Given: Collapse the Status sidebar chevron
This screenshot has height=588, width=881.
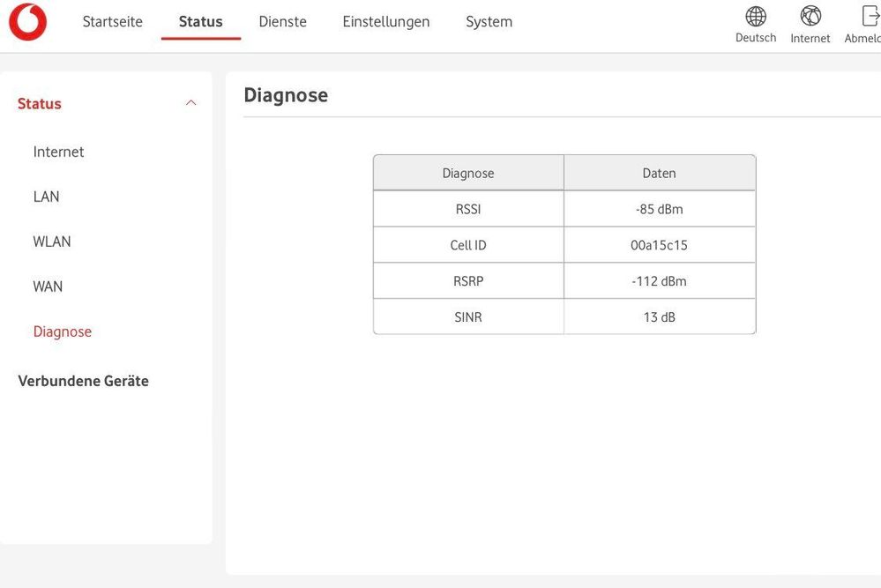Looking at the screenshot, I should coord(190,103).
